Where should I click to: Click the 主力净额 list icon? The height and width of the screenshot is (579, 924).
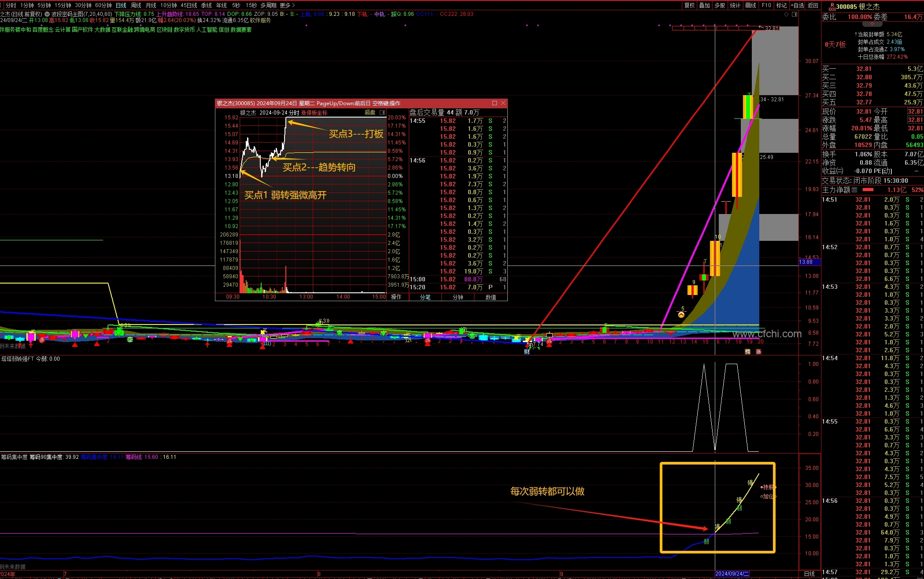click(x=854, y=190)
